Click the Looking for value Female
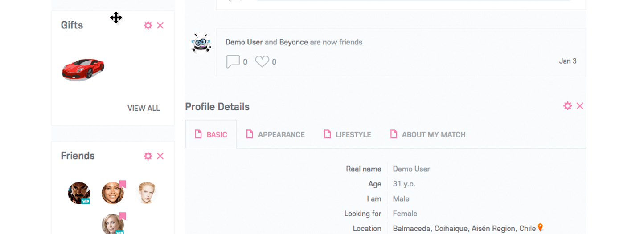 tap(405, 214)
